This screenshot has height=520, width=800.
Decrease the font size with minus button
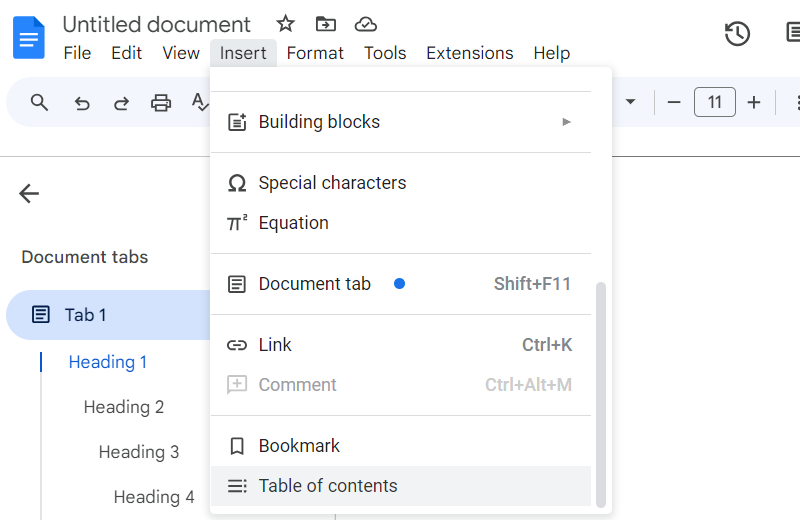pyautogui.click(x=674, y=102)
